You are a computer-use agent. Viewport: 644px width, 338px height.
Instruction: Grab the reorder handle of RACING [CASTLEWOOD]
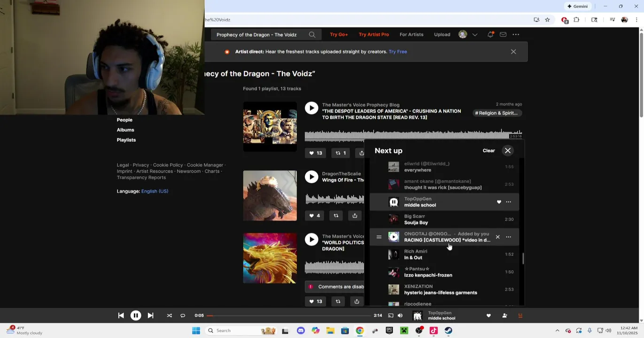pyautogui.click(x=379, y=237)
